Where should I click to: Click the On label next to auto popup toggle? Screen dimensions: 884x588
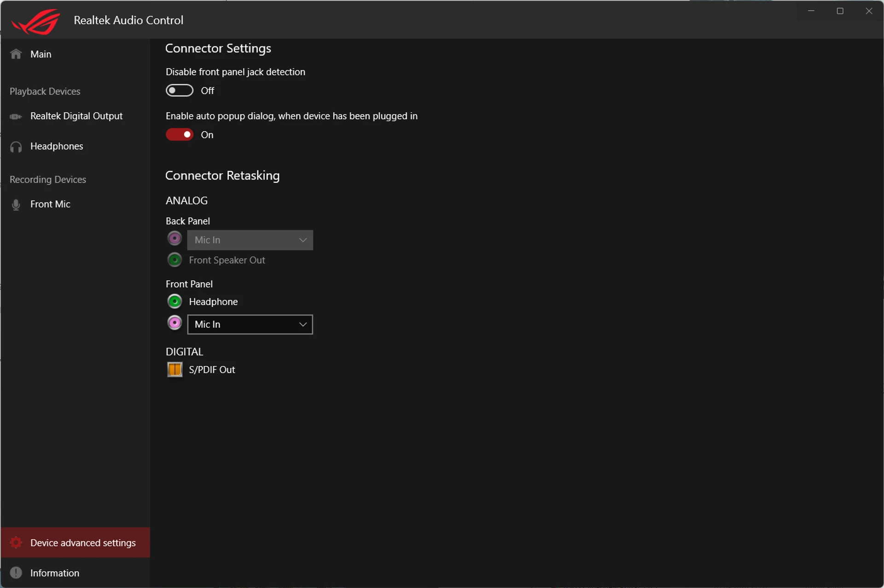207,135
